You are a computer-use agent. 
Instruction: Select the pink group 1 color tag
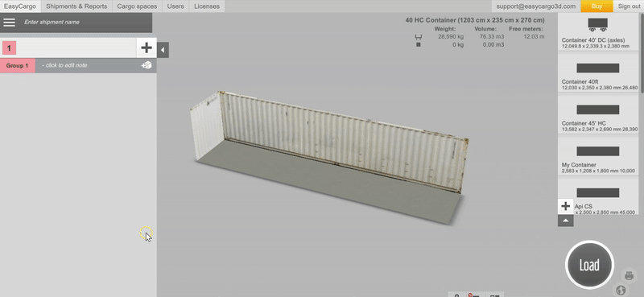click(x=9, y=48)
